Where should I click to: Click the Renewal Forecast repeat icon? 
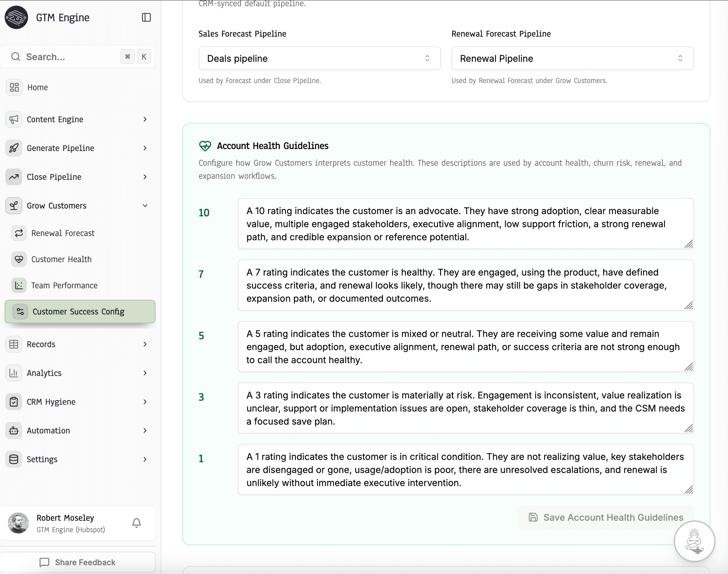19,233
